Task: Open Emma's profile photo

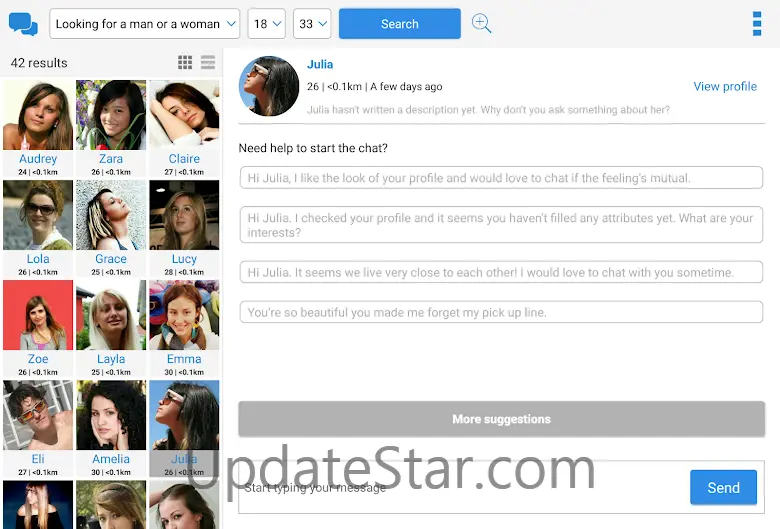Action: pos(184,315)
